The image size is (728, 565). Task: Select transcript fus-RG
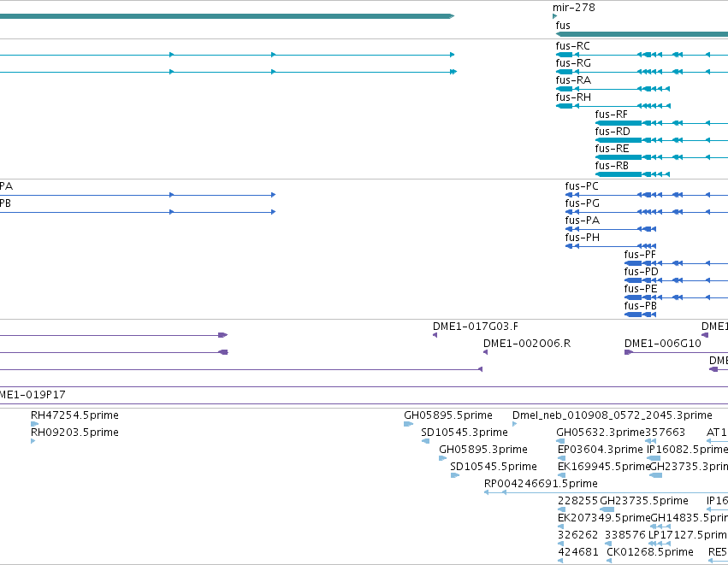[573, 63]
